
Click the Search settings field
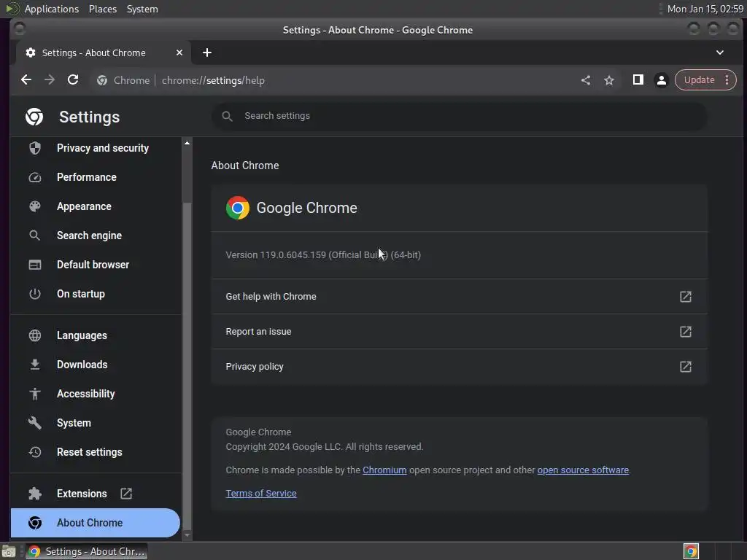tap(467, 116)
